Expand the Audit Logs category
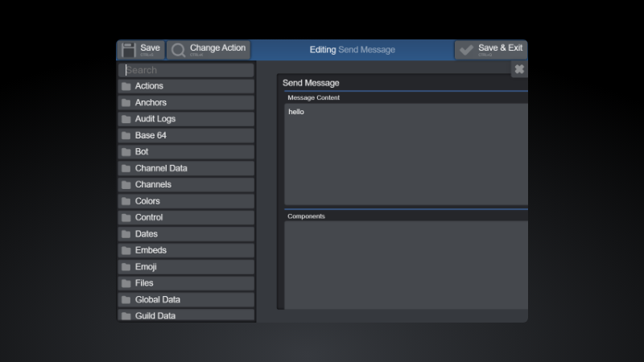644x362 pixels. pos(155,119)
